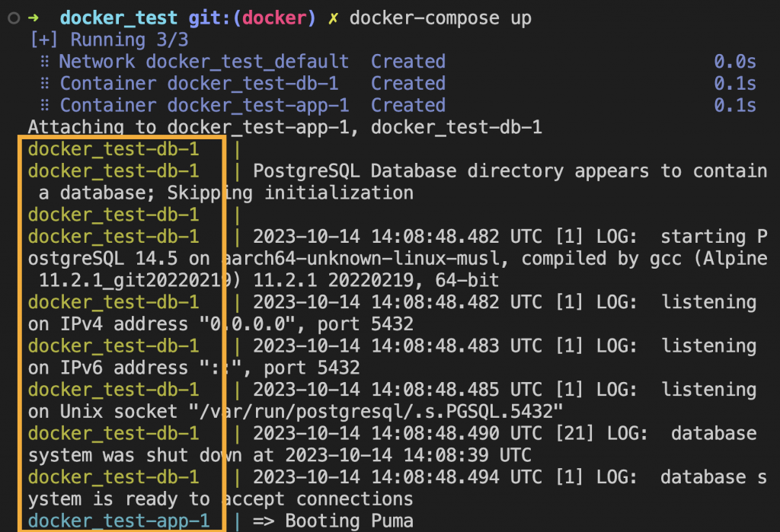Screen dimensions: 780x532
Task: Click the "docker-compose up" command text
Action: pyautogui.click(x=441, y=18)
